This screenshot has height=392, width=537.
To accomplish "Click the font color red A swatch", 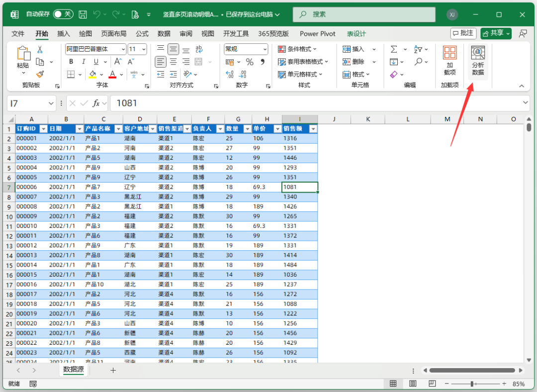I will (112, 74).
